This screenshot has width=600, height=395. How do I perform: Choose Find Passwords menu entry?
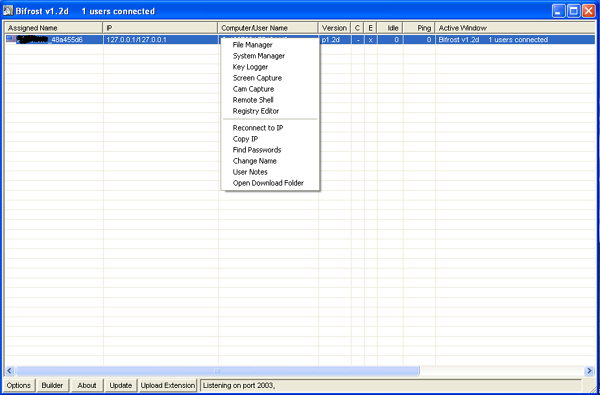pos(270,150)
